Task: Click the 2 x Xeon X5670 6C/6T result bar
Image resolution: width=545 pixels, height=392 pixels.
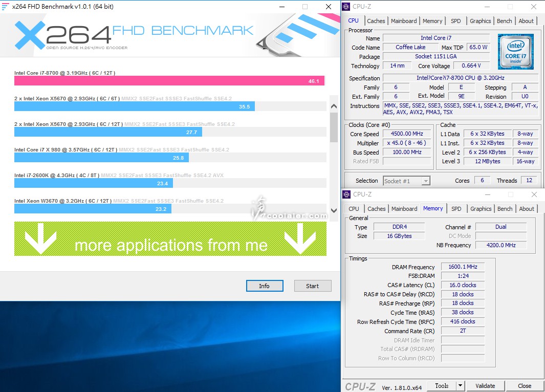Action: tap(135, 106)
